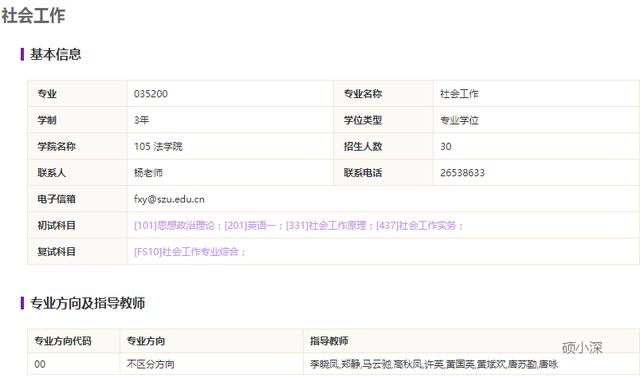Select the 基本信息 section heading
This screenshot has width=640, height=378.
[x=56, y=54]
